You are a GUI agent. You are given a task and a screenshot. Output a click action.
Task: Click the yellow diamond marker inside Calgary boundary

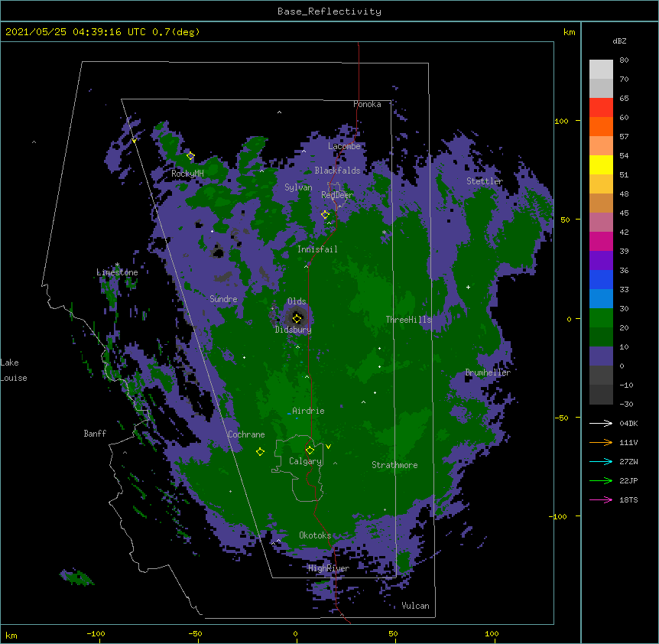[x=310, y=450]
